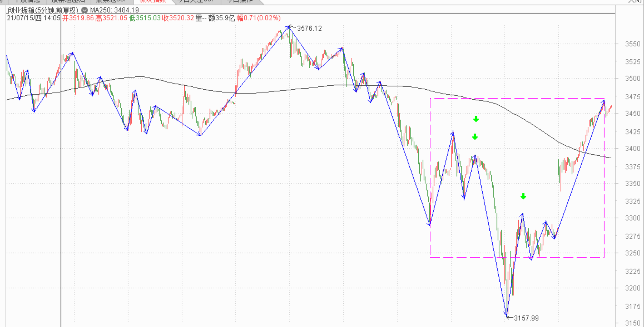
Task: Click the 幅0.71(0.02%) amplitude readout
Action: pyautogui.click(x=258, y=18)
